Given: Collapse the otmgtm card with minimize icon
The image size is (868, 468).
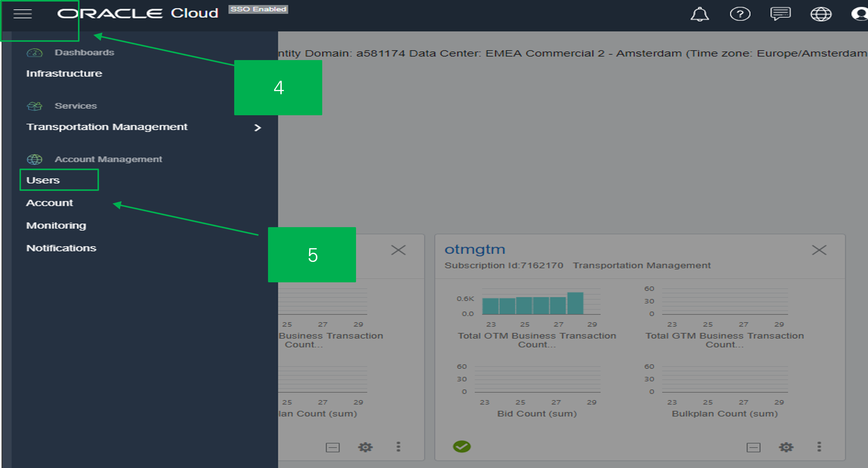Looking at the screenshot, I should (x=753, y=447).
